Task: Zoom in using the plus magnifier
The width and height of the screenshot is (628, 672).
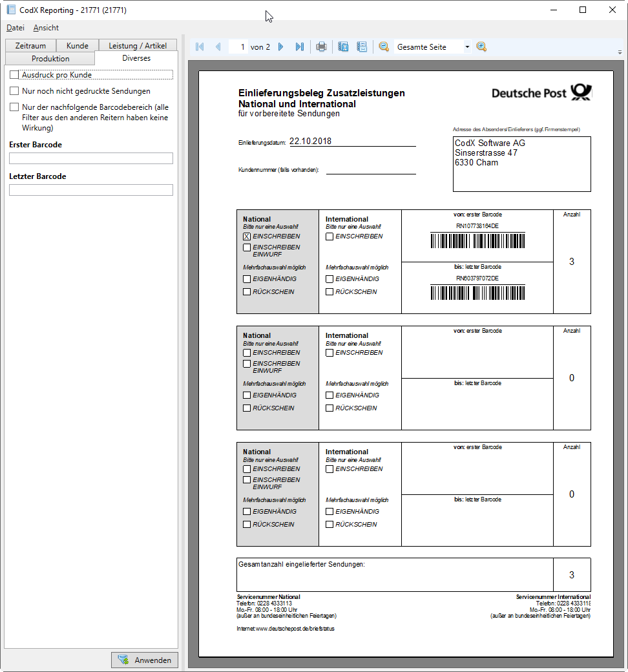Action: click(x=481, y=47)
